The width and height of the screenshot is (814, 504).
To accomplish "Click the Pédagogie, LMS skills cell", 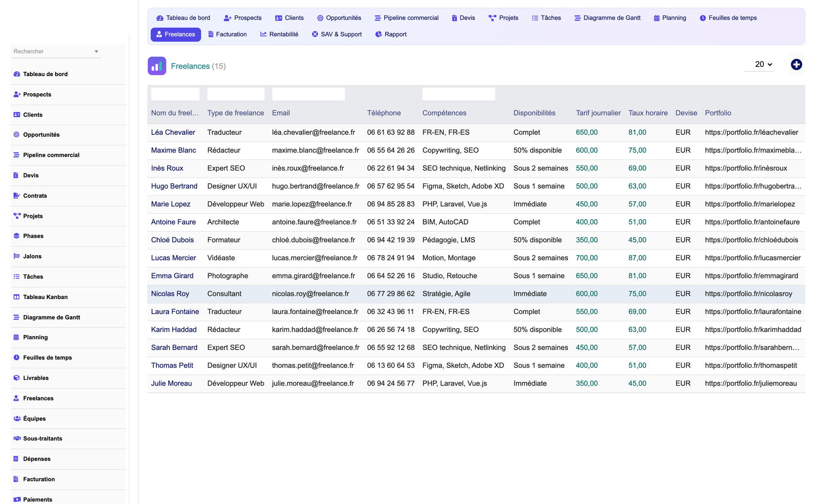I will pyautogui.click(x=449, y=240).
